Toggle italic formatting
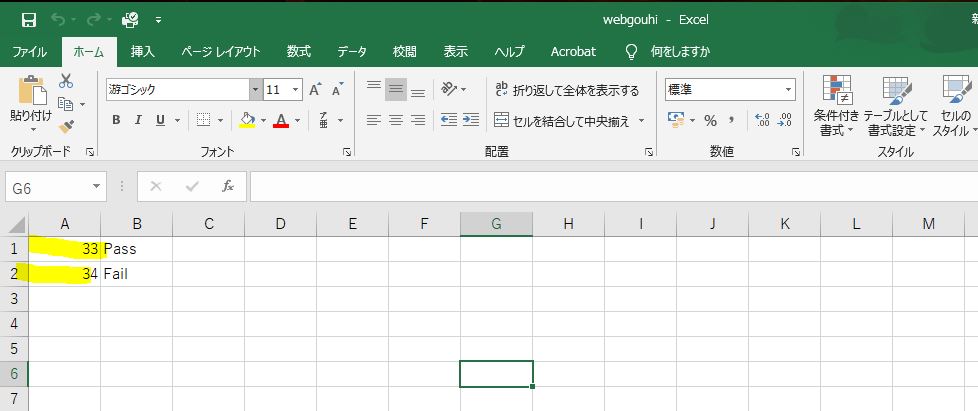 coord(139,120)
